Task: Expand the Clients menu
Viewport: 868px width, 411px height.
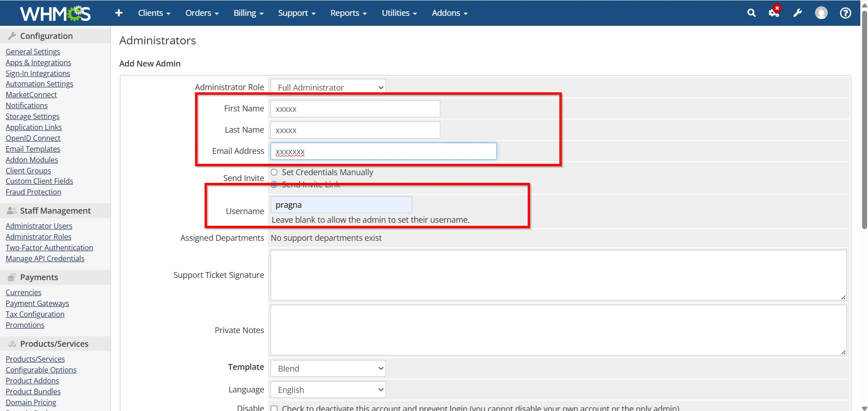Action: [154, 13]
